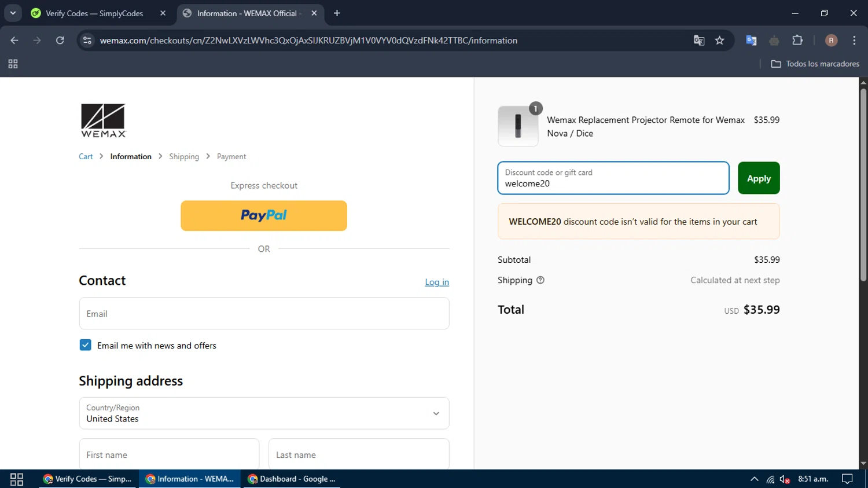Focus the Last name field
The image size is (868, 488).
pyautogui.click(x=359, y=454)
